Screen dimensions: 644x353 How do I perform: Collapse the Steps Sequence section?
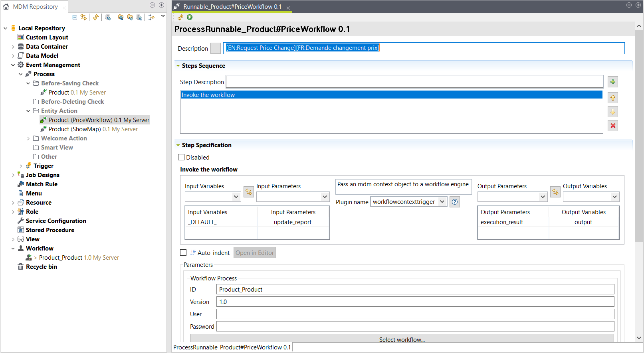[x=178, y=66]
